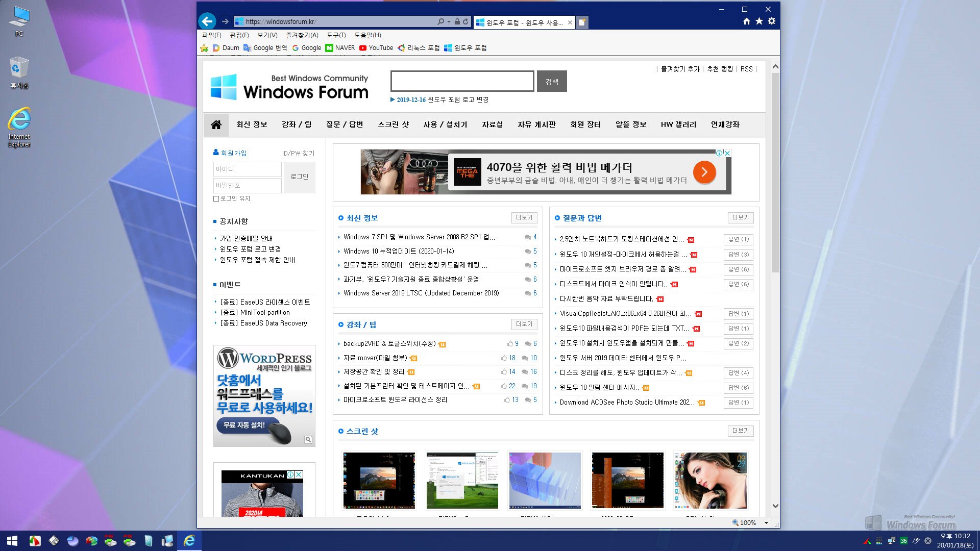Go to 스크린 샷 navigation tab

(393, 124)
